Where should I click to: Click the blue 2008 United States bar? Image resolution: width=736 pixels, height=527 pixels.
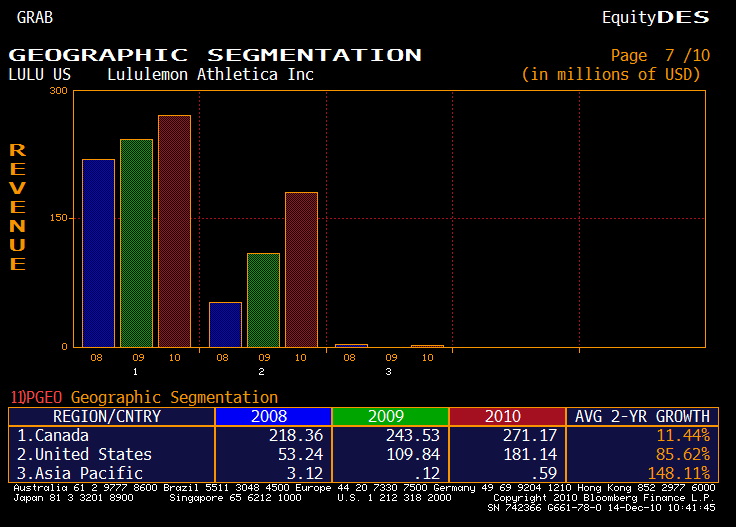pyautogui.click(x=225, y=325)
